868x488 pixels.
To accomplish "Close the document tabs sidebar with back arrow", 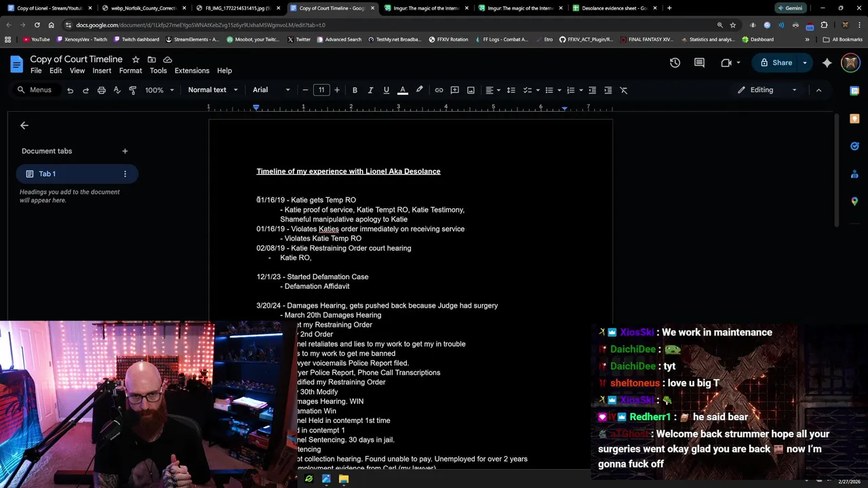I will pyautogui.click(x=24, y=125).
